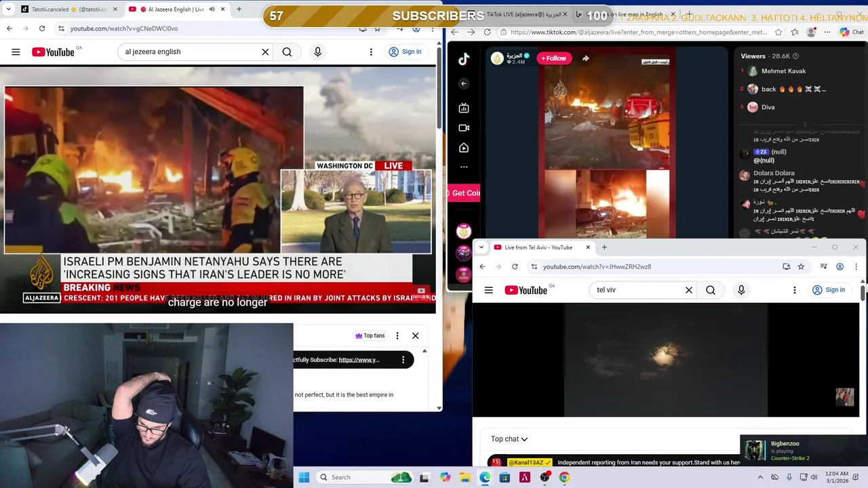This screenshot has width=868, height=488.
Task: Select the Al Jazeera English Live tab
Action: click(x=176, y=9)
